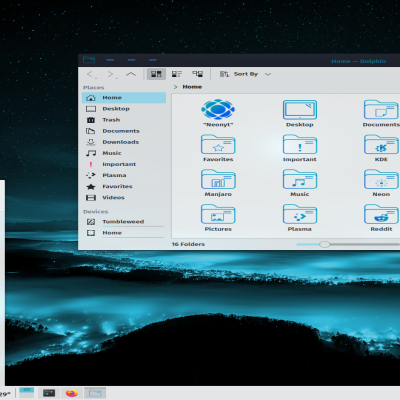Select the Favorites folder with star icon

[218, 144]
